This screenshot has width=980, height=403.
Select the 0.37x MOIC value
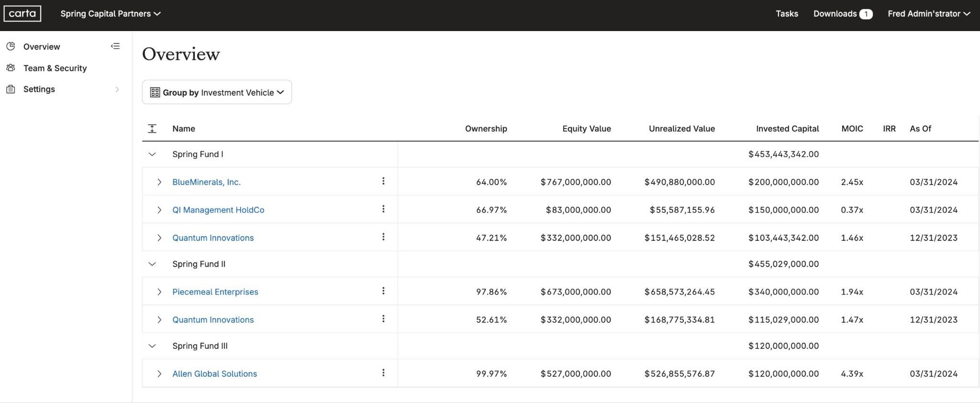click(852, 210)
